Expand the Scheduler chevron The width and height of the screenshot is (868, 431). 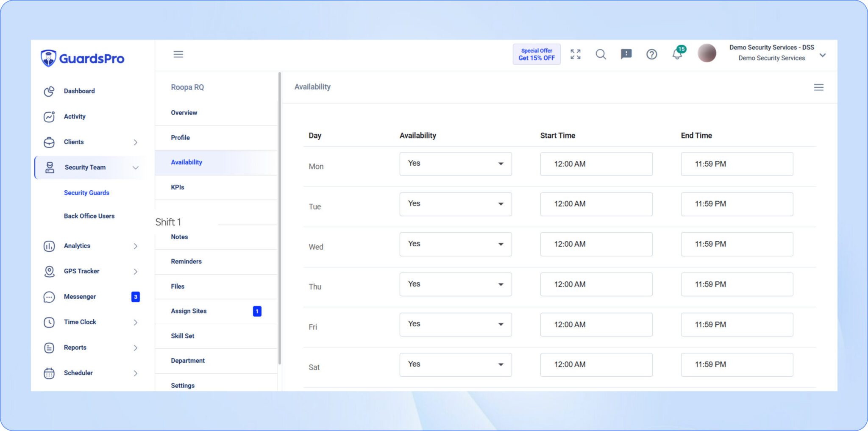pyautogui.click(x=136, y=373)
